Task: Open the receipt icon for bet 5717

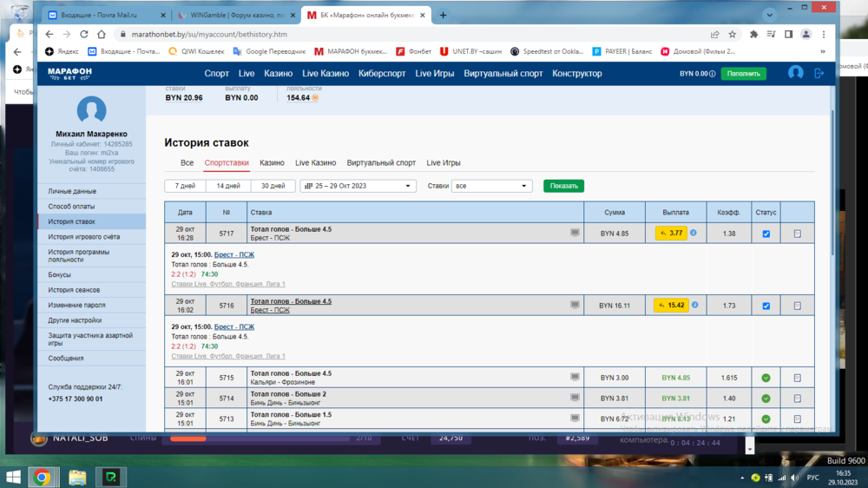Action: pyautogui.click(x=797, y=234)
